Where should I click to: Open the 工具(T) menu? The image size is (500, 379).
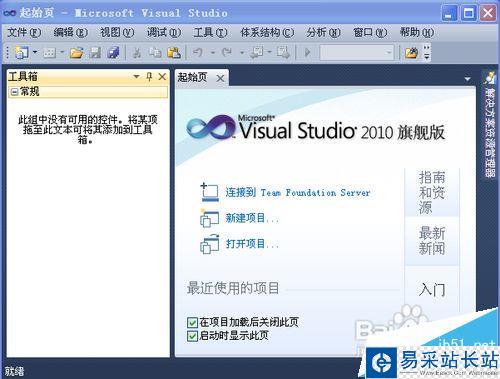coord(210,33)
